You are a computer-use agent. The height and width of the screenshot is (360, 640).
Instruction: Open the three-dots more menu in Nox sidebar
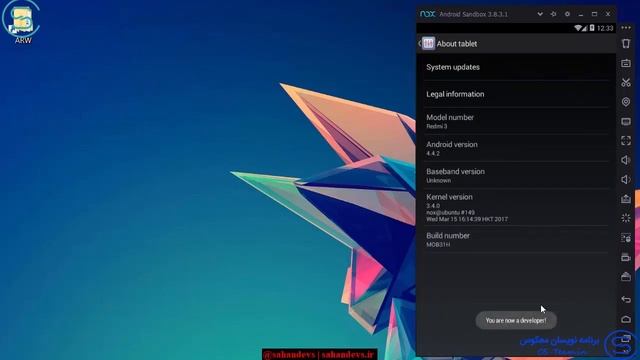coord(626,28)
